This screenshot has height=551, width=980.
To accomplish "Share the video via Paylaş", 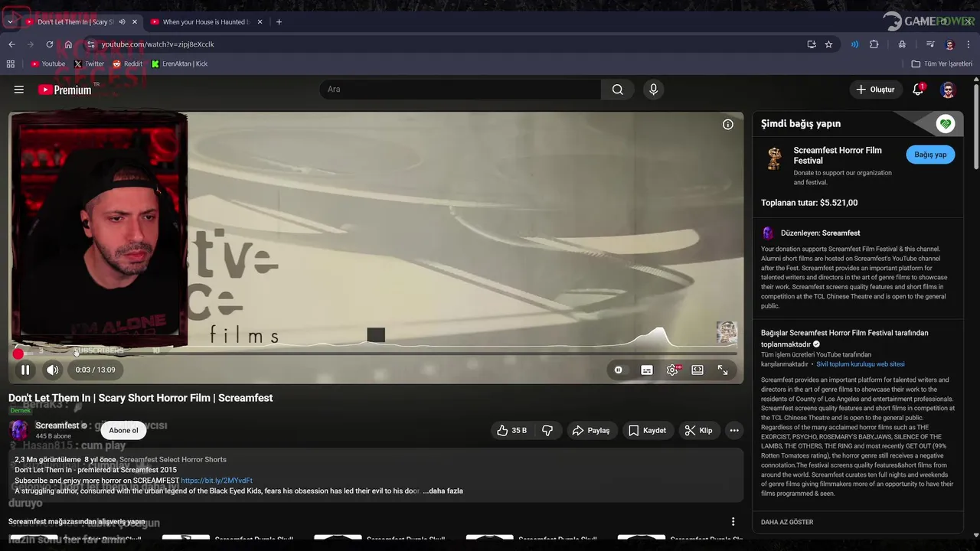I will tap(591, 431).
